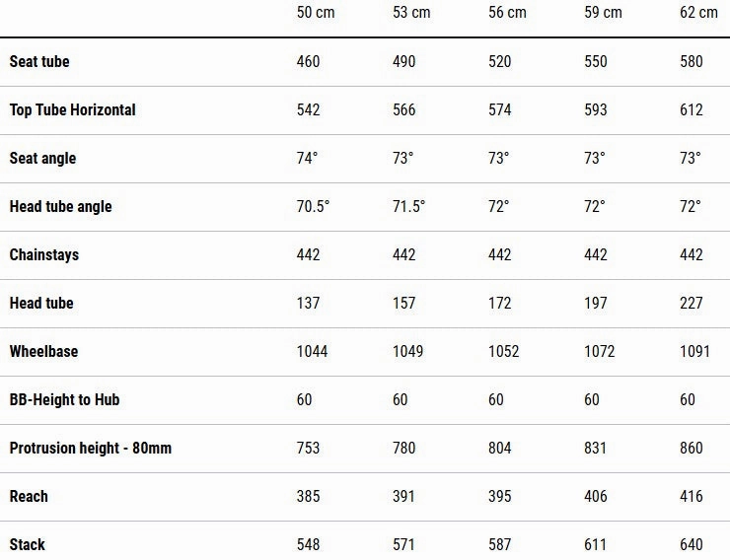
Task: Select the Reach row label
Action: click(x=29, y=496)
